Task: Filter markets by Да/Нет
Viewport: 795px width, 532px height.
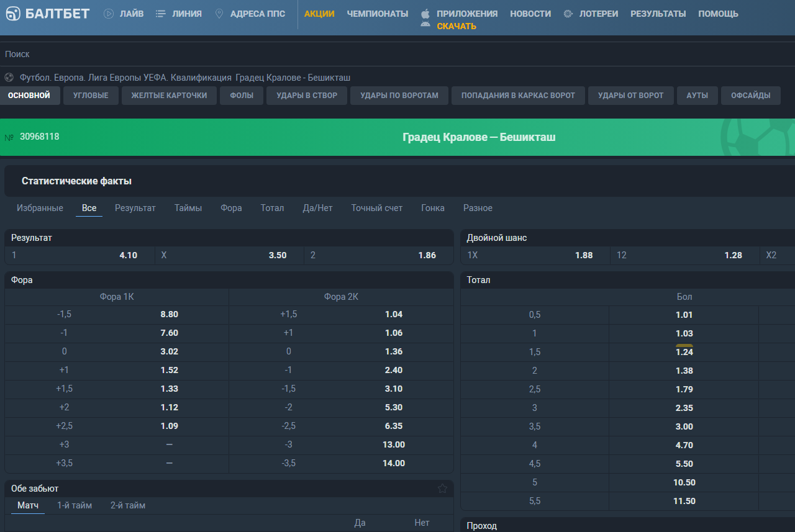Action: 317,208
